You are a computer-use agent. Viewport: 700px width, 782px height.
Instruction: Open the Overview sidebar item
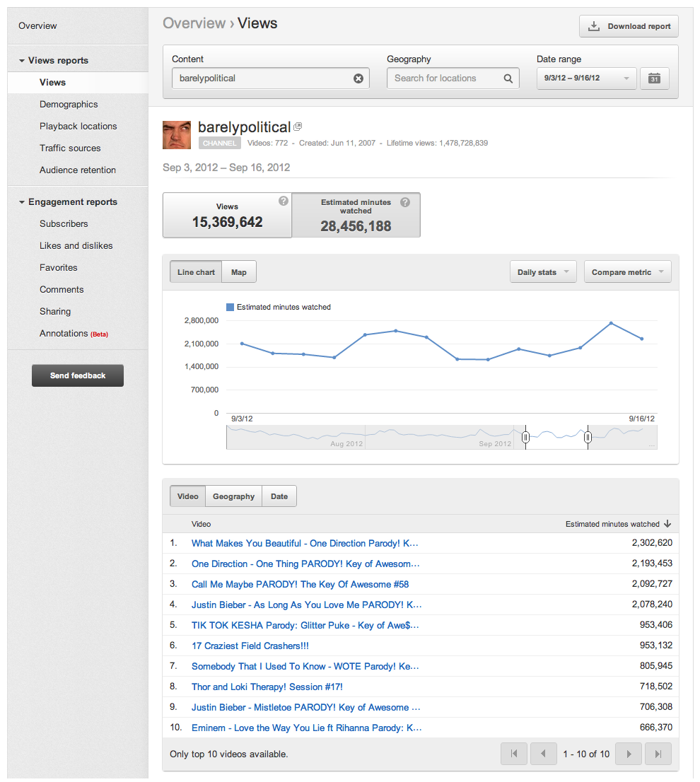(37, 26)
